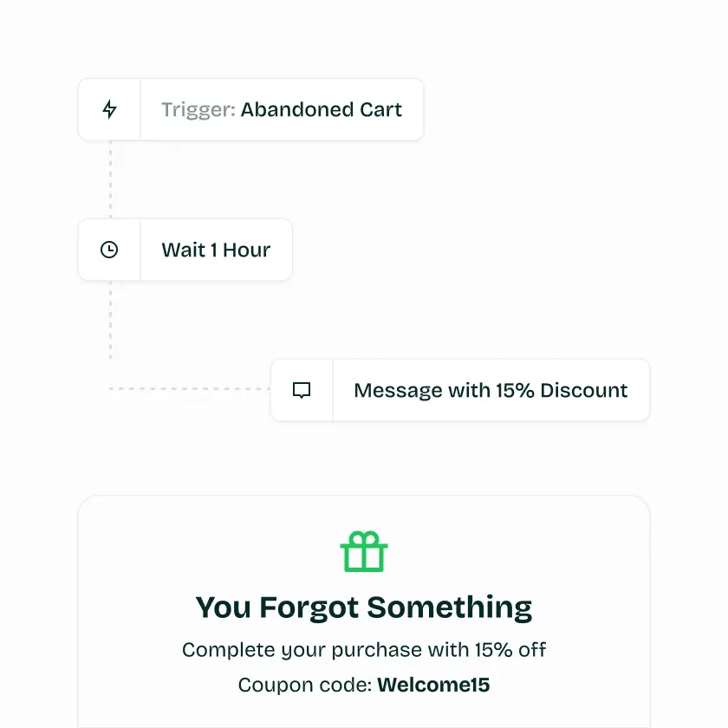Click horizontal dotted connector leading to Message step
This screenshot has height=728, width=728.
coord(191,389)
